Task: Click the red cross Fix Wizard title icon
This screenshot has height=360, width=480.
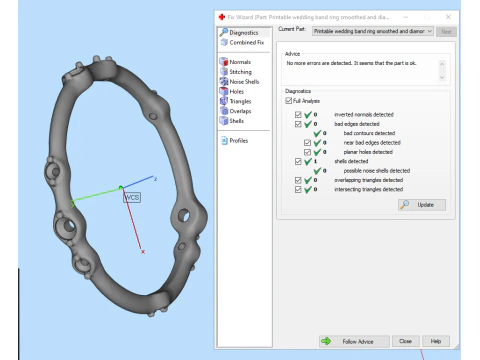Action: (x=222, y=17)
